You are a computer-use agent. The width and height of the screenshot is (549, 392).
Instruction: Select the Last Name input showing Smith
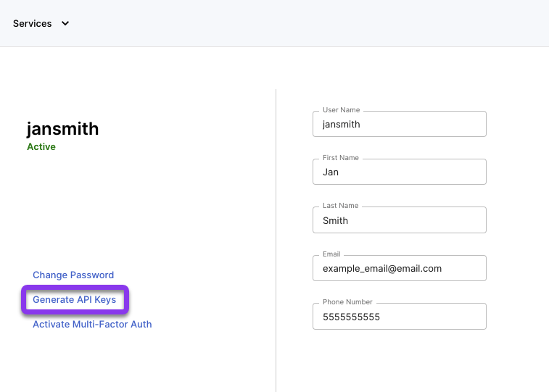[399, 220]
